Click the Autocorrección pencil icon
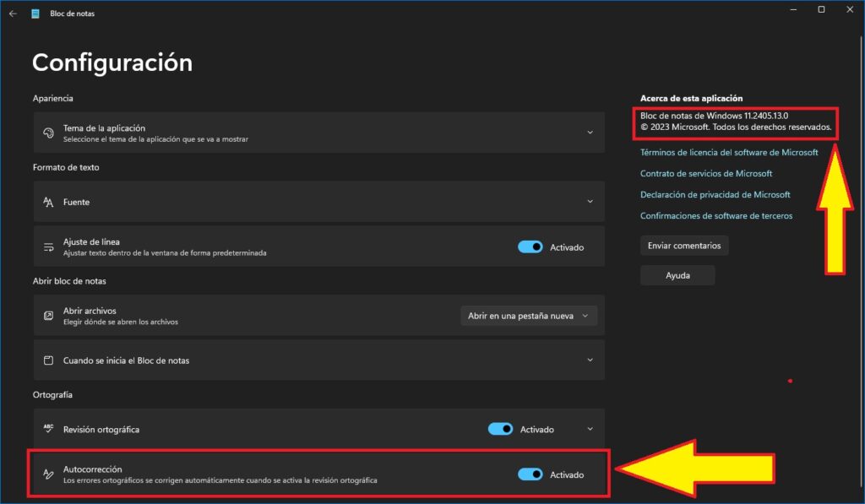The width and height of the screenshot is (865, 504). (48, 474)
